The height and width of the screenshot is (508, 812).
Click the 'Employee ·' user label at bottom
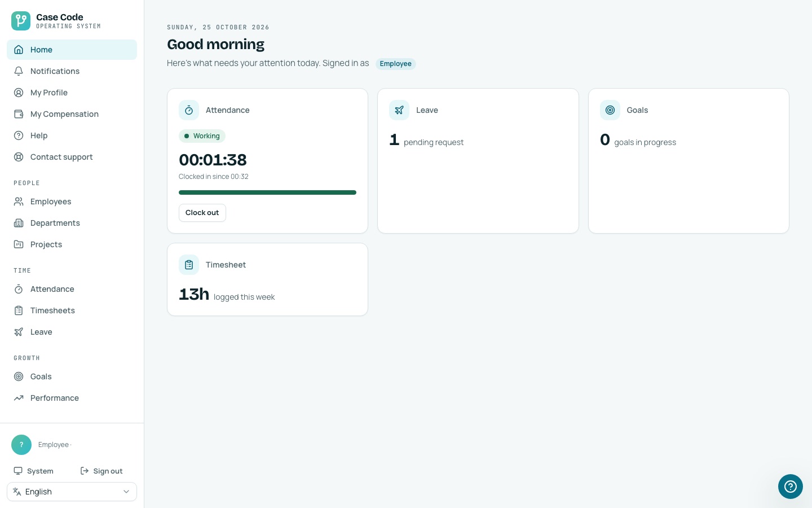pyautogui.click(x=55, y=445)
